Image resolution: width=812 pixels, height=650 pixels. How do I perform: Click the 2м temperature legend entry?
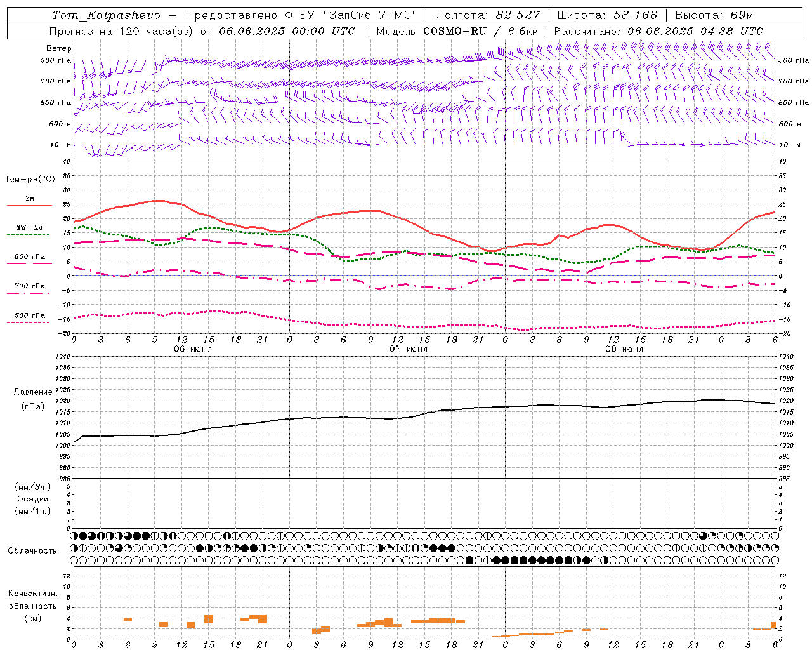(30, 198)
